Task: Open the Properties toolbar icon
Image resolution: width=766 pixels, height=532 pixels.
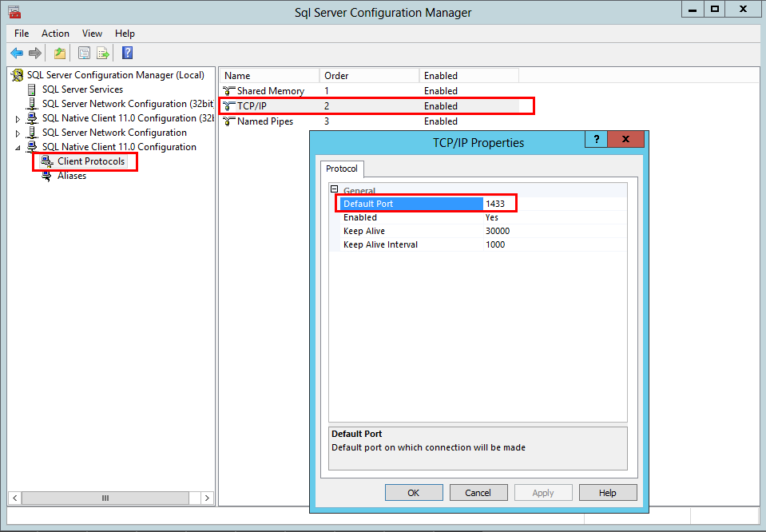Action: 83,54
